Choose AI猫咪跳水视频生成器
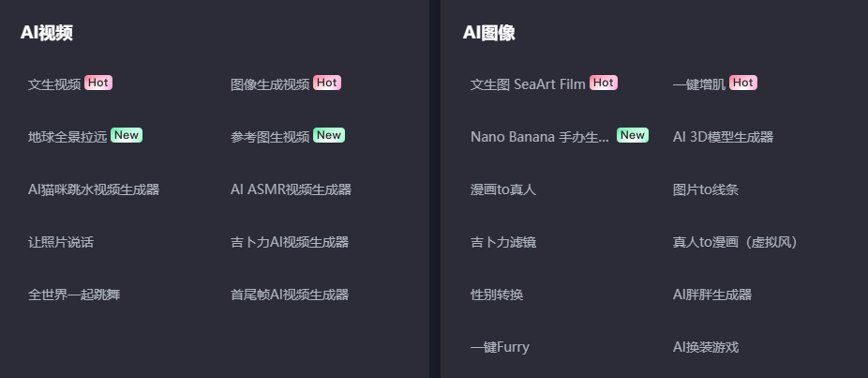The width and height of the screenshot is (868, 378). tap(94, 189)
